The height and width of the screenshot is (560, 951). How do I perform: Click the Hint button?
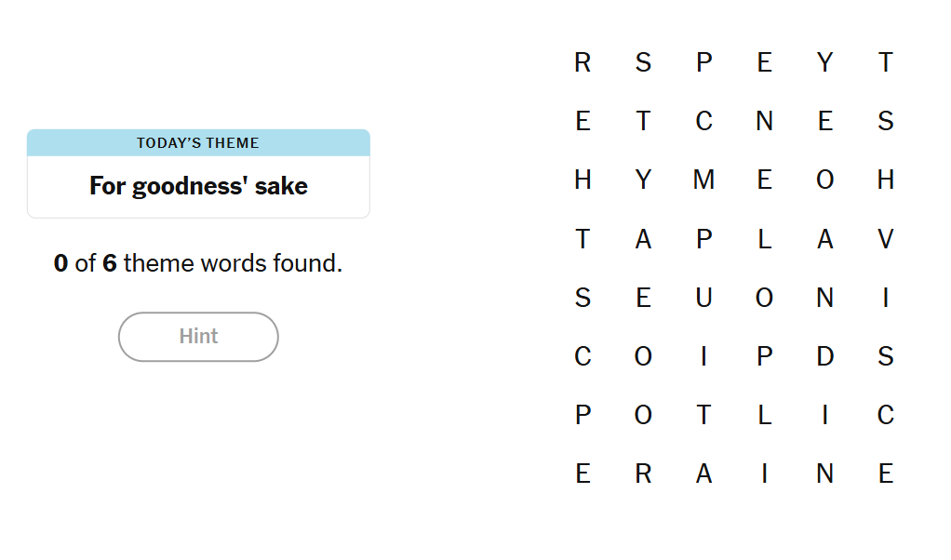pyautogui.click(x=198, y=337)
